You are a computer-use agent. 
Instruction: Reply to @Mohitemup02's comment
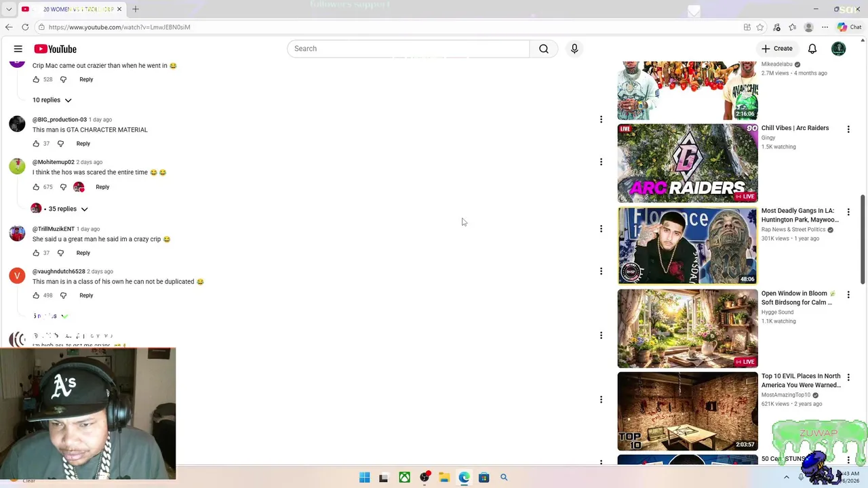click(102, 187)
